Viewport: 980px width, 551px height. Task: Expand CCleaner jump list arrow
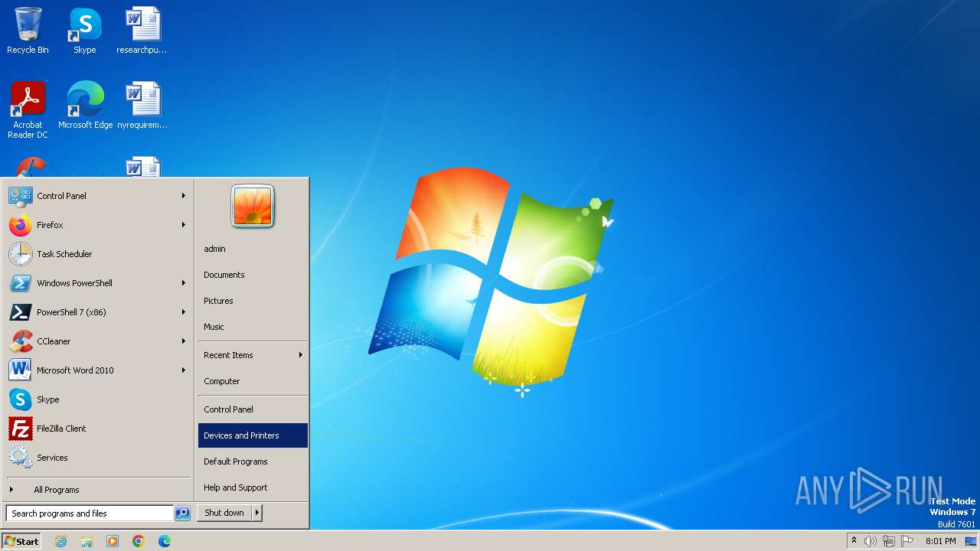pyautogui.click(x=184, y=341)
